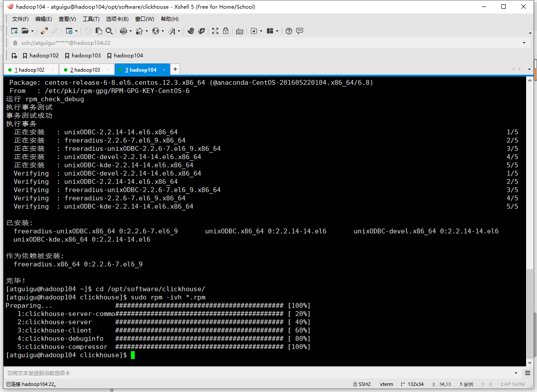
Task: Click the Disconnect plug icon in toolbar
Action: pos(44,31)
